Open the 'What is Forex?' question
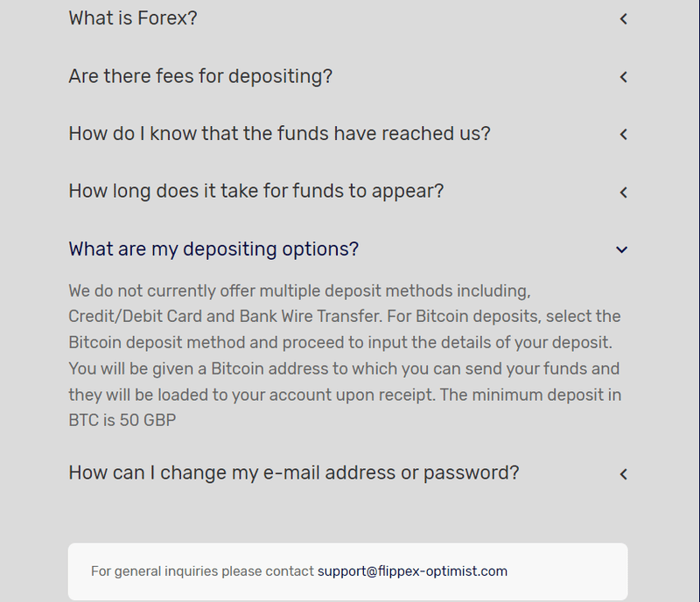The height and width of the screenshot is (602, 700). [133, 18]
